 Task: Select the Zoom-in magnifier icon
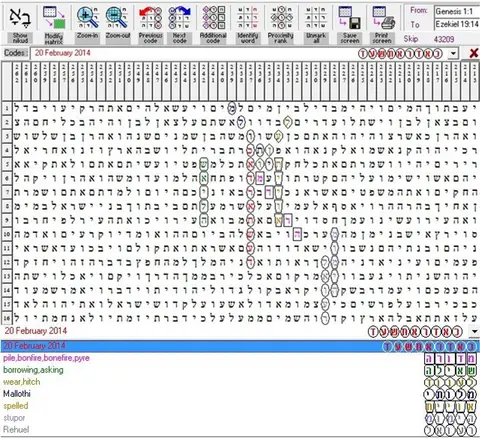tap(87, 18)
